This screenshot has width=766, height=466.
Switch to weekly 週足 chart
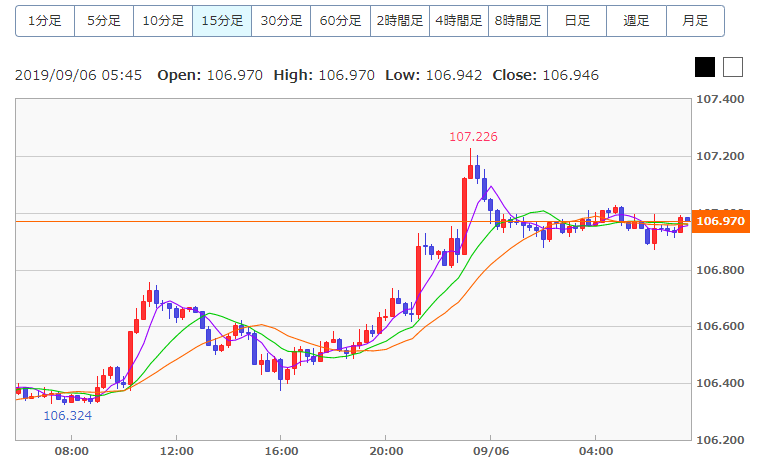[637, 21]
